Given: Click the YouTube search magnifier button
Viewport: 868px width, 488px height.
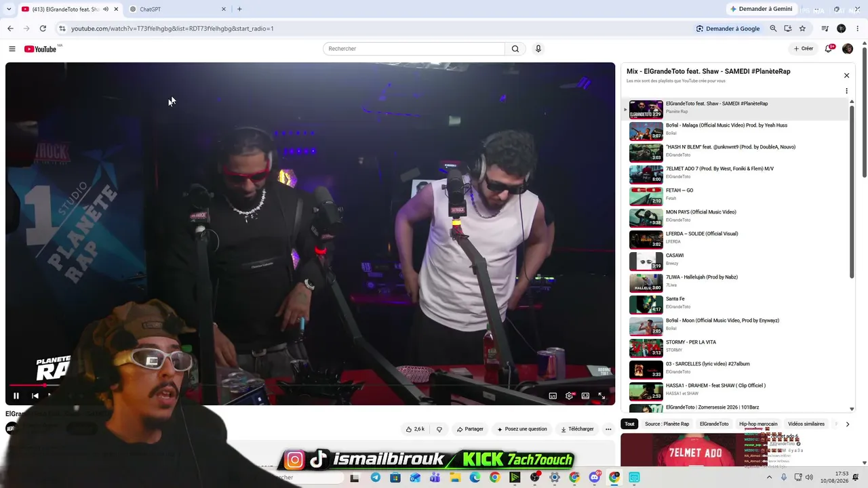Looking at the screenshot, I should pos(515,49).
